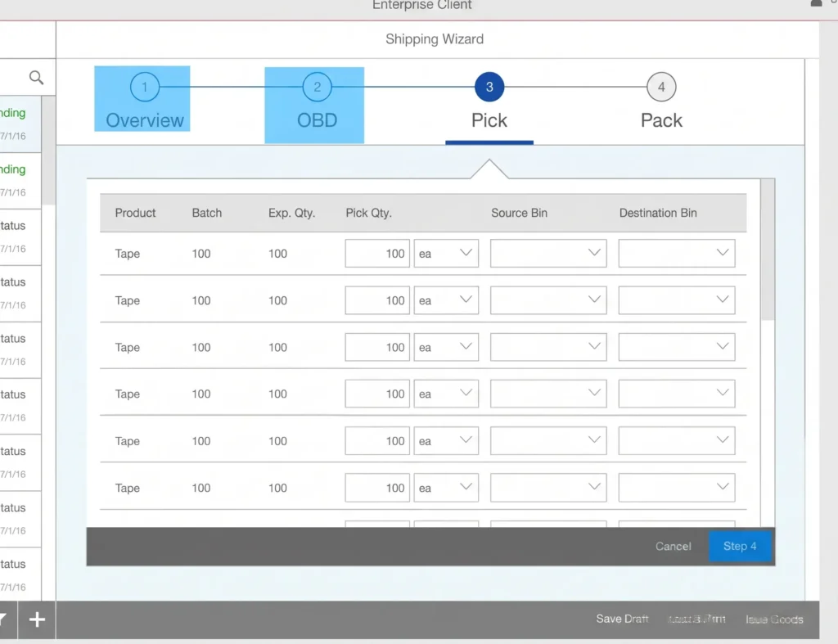Open Source Bin dropdown in first Tape row
838x644 pixels.
[548, 254]
